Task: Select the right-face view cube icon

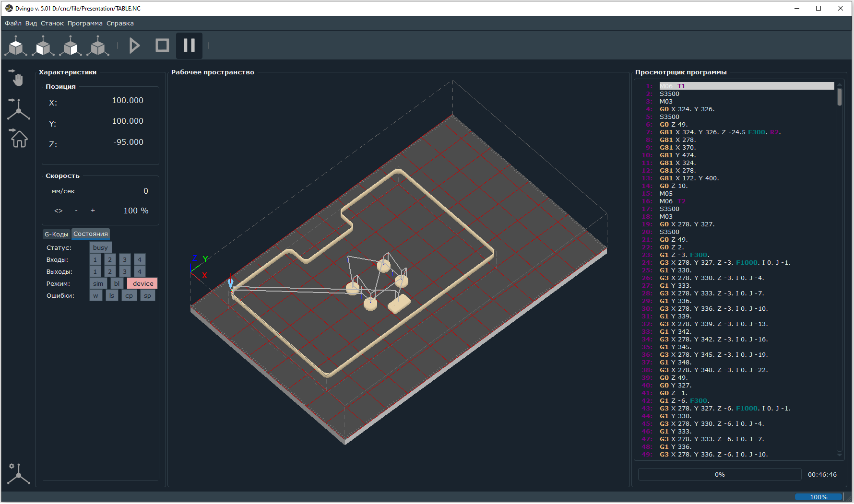Action: [x=71, y=46]
